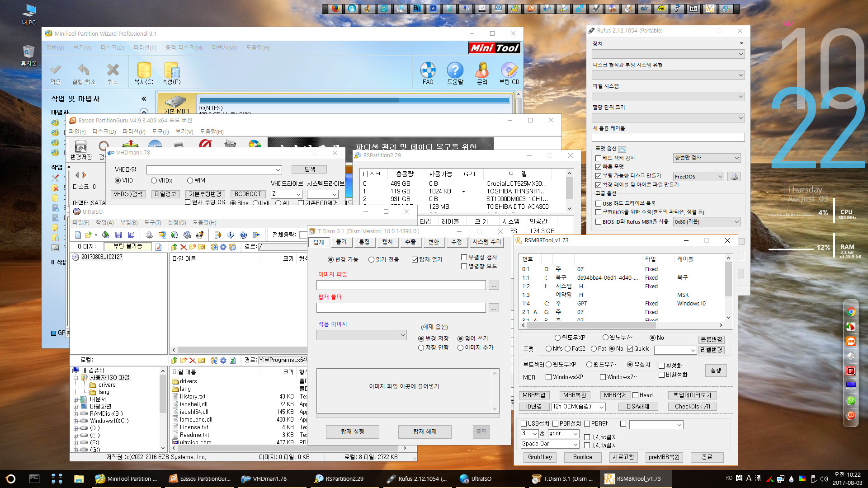Click the new file icon in UltraISO toolbar

(x=78, y=235)
